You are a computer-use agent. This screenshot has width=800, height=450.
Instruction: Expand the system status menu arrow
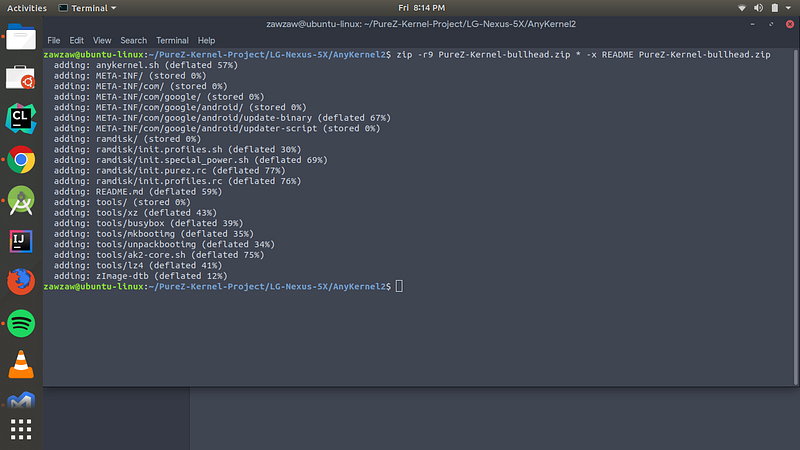pyautogui.click(x=788, y=8)
